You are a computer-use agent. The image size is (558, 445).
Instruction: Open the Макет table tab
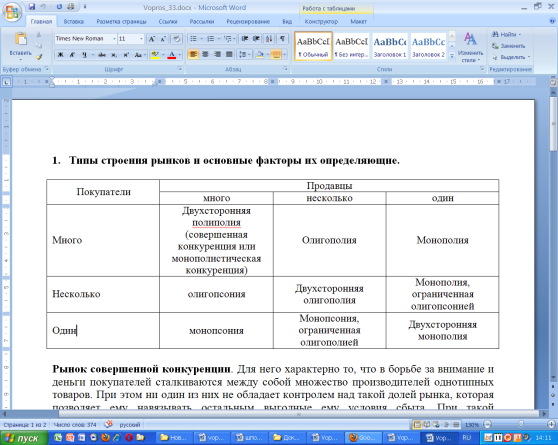(x=358, y=21)
